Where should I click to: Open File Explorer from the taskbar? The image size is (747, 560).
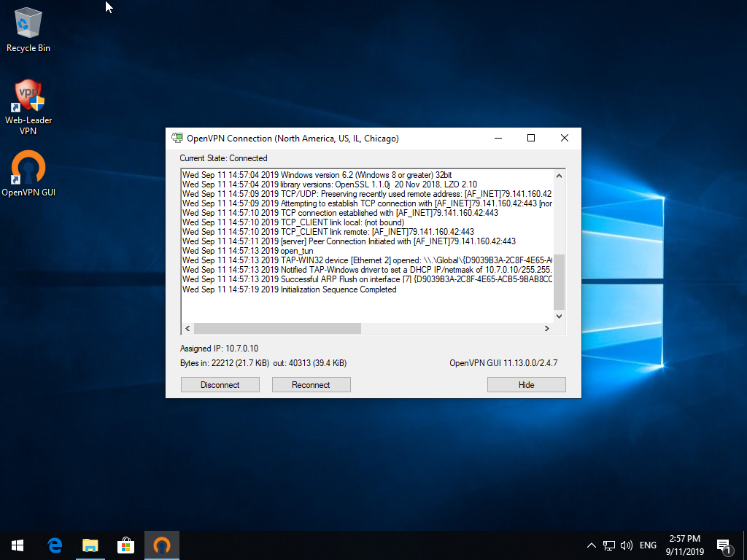click(x=90, y=545)
